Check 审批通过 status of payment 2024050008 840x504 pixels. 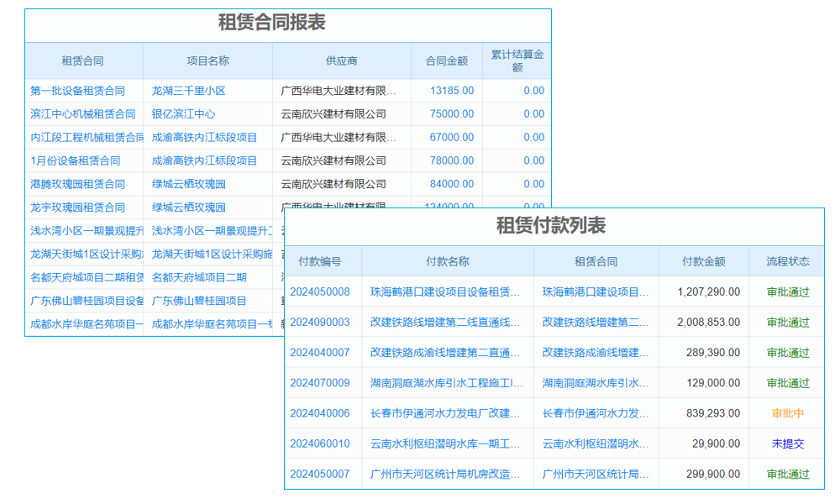pos(786,291)
